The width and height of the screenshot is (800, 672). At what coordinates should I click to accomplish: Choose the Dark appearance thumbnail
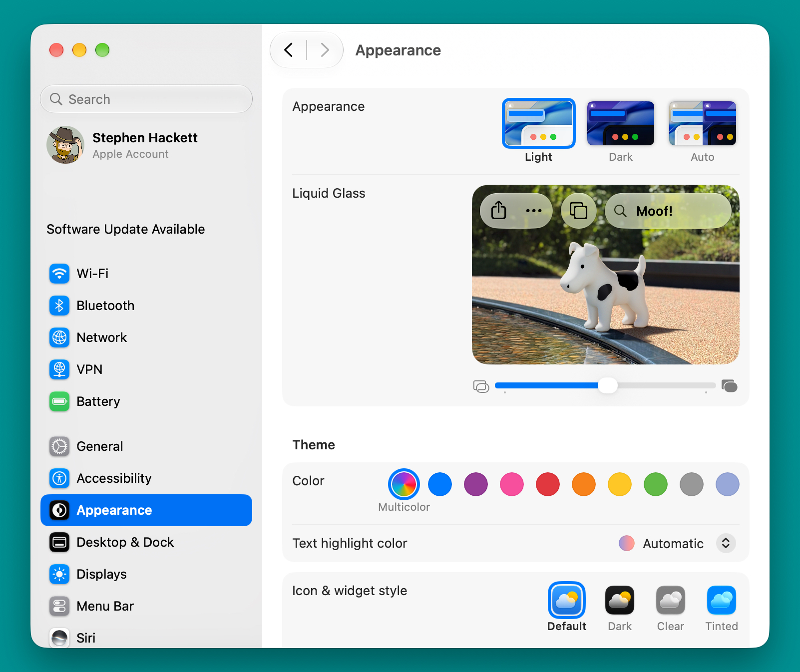(621, 123)
